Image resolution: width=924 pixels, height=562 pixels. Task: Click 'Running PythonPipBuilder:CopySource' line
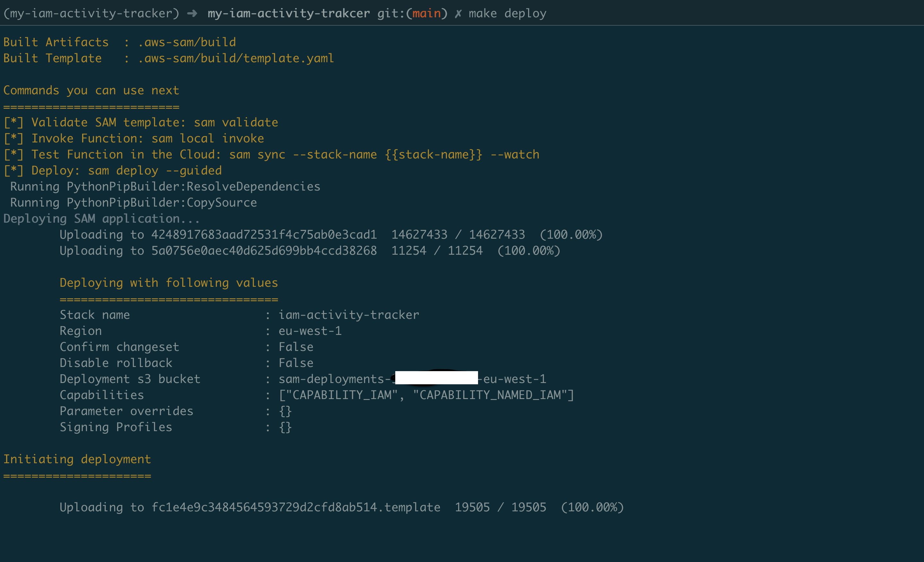point(133,203)
